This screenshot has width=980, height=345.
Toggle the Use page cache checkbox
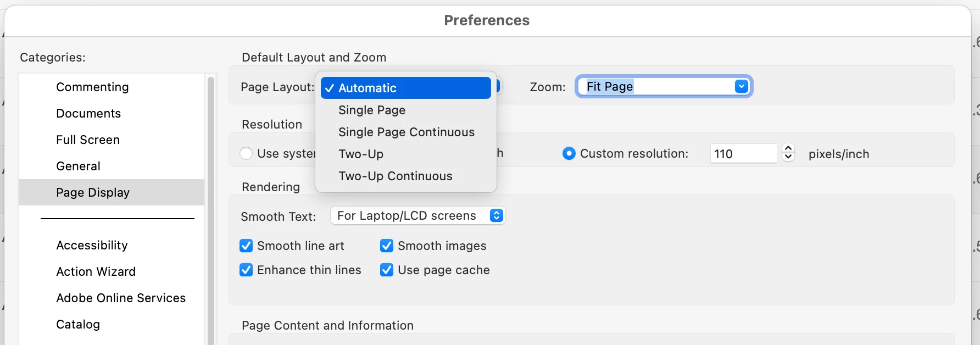[387, 270]
